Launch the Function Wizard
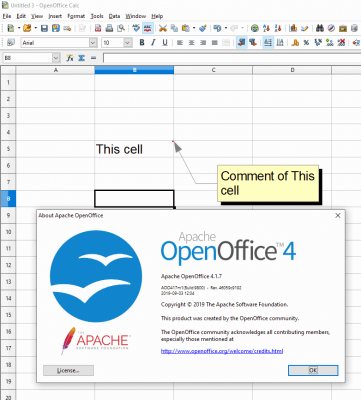 pos(70,58)
